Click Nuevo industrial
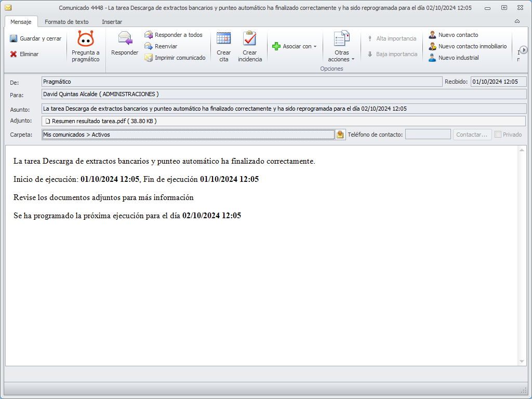This screenshot has height=399, width=532. point(454,58)
